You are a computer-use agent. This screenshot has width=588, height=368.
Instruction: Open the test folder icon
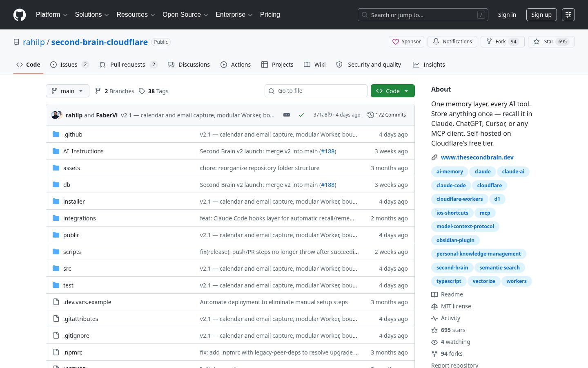[56, 285]
